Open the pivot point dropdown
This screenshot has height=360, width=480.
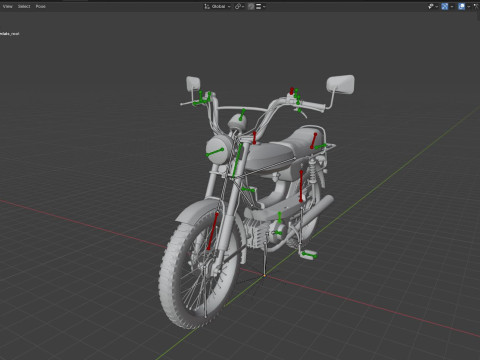point(239,6)
